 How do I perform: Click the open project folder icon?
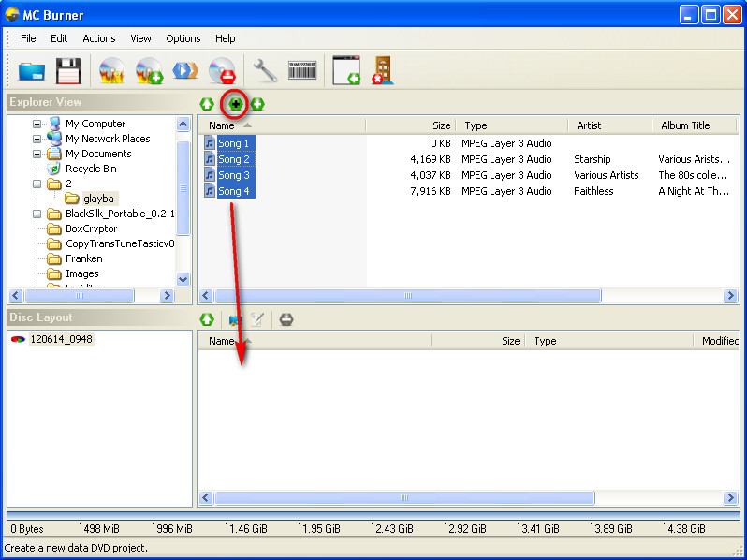pyautogui.click(x=32, y=72)
